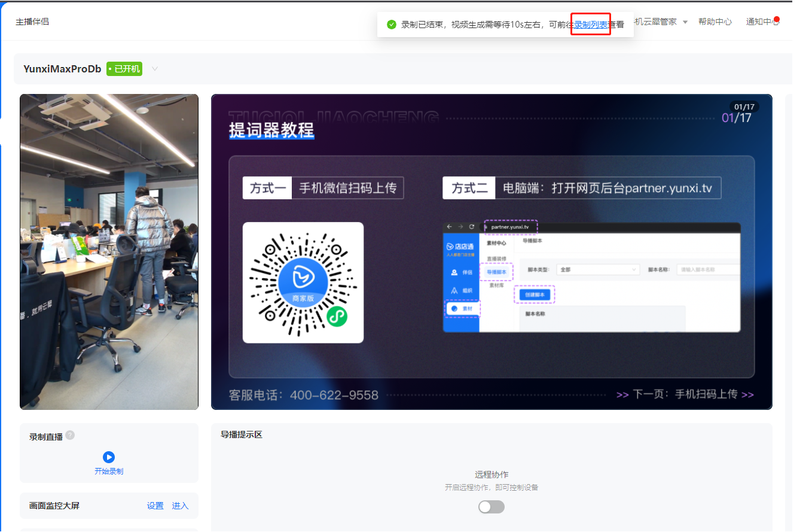Image resolution: width=812 pixels, height=532 pixels.
Task: Click the 录制列表 link in the notification
Action: (591, 25)
